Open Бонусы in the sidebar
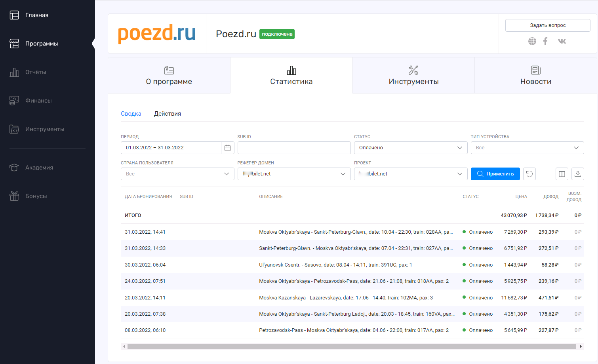The image size is (598, 364). 36,196
